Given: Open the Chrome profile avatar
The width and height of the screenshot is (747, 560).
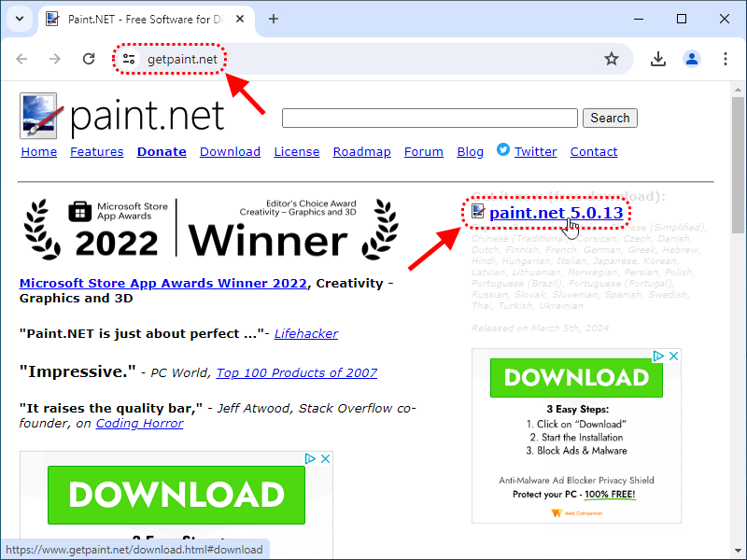Looking at the screenshot, I should (691, 59).
